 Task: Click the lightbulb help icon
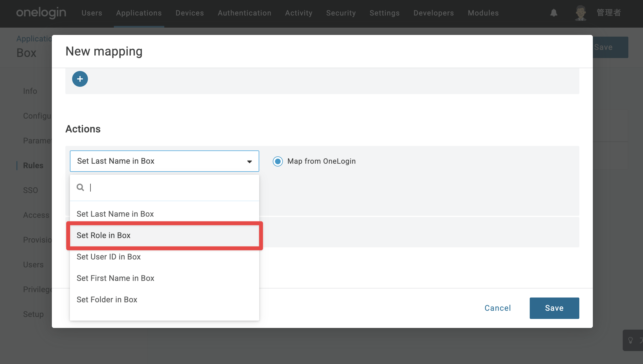coord(631,340)
